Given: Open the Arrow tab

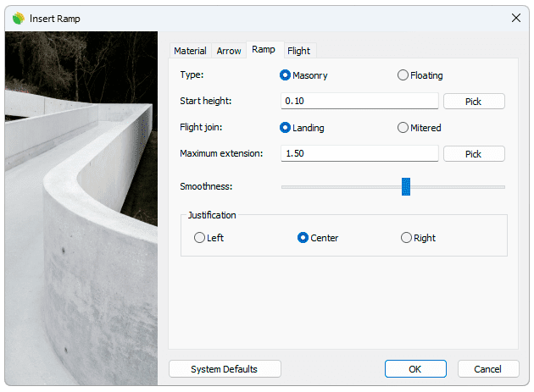Looking at the screenshot, I should tap(229, 51).
